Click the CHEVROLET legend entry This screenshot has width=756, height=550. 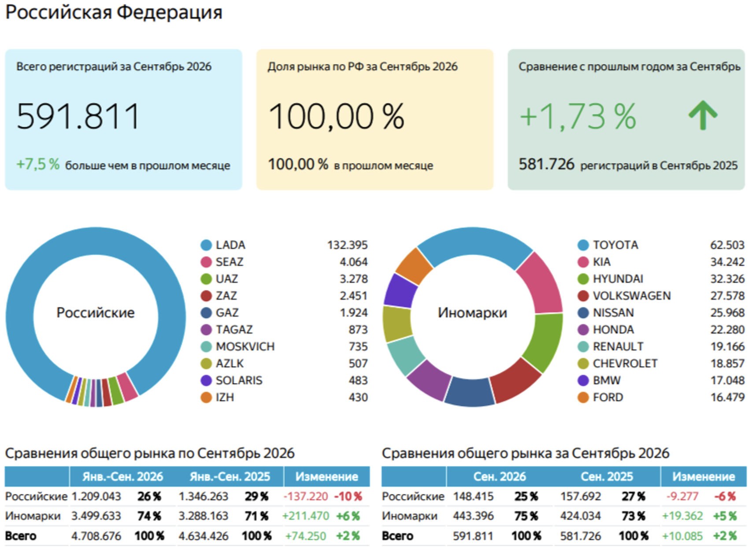(x=661, y=364)
